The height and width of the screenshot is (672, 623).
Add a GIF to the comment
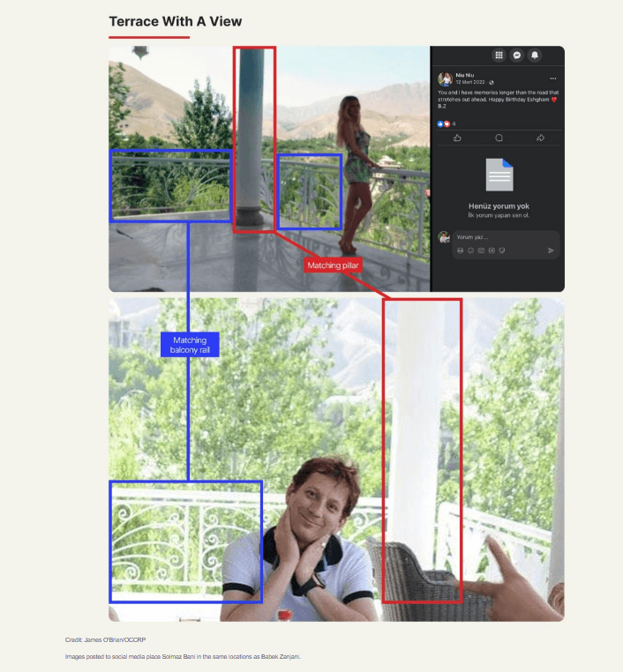coord(492,250)
